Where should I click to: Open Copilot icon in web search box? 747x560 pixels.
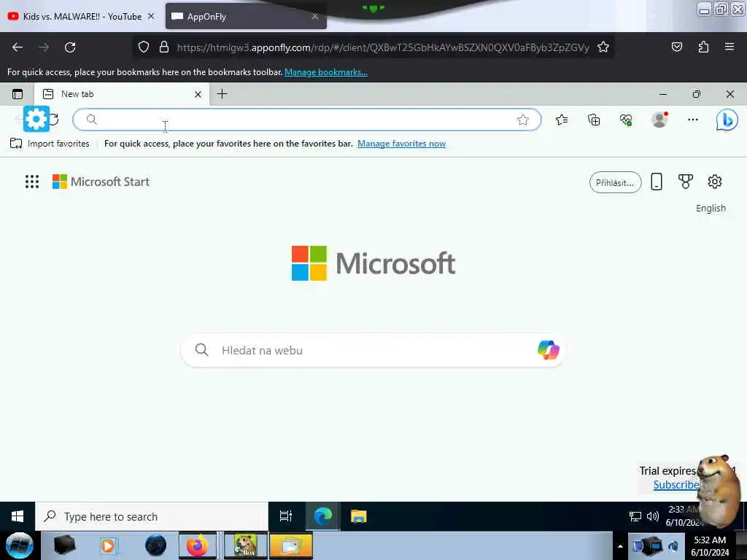(549, 350)
